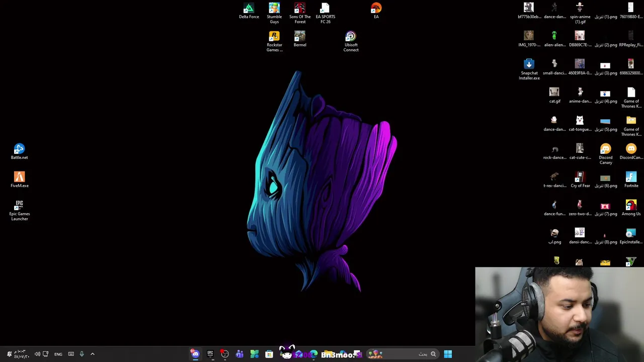Select the Bermel desktop icon
The height and width of the screenshot is (362, 644).
300,39
